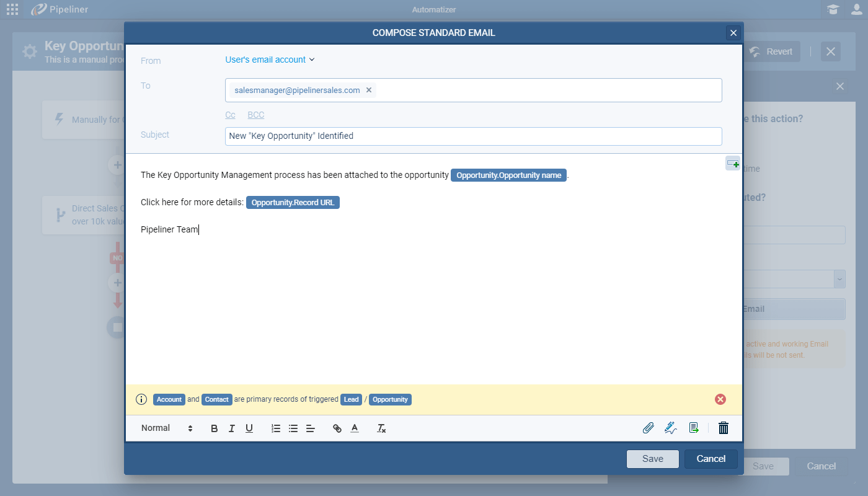
Task: Save the composed email
Action: tap(652, 459)
